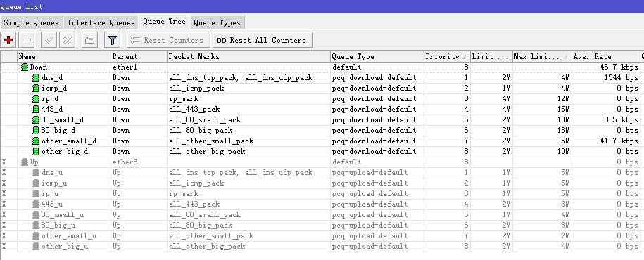Click the Comment toolbar button

(89, 40)
